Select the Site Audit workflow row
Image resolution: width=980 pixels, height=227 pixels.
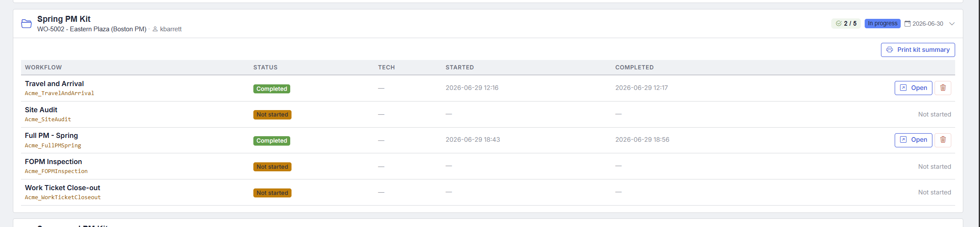pyautogui.click(x=488, y=114)
